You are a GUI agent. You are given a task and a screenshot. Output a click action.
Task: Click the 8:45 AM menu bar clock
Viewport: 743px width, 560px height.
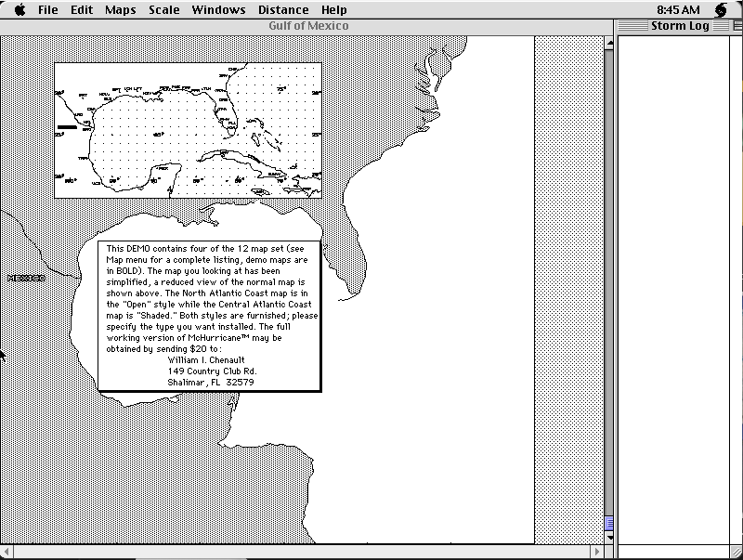(677, 10)
